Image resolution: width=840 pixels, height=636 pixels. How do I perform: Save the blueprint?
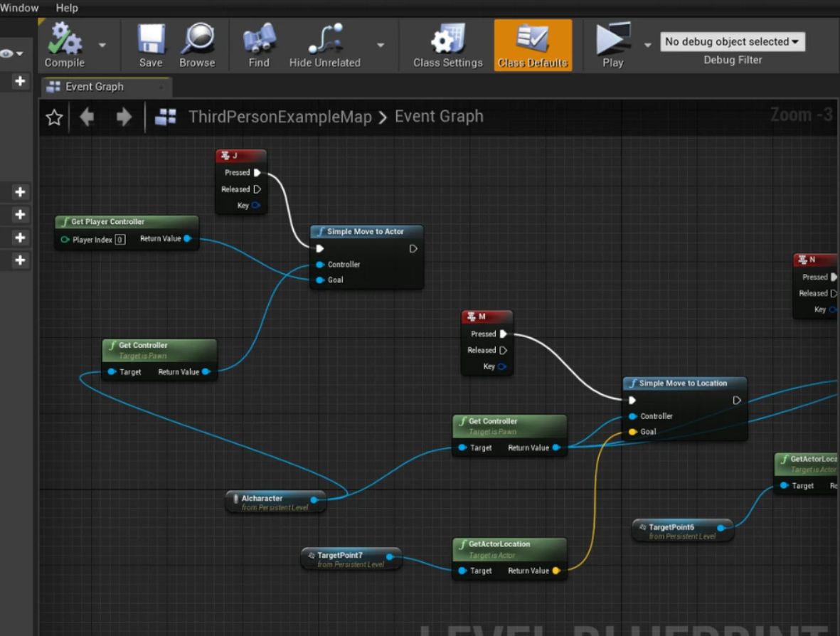click(x=151, y=45)
